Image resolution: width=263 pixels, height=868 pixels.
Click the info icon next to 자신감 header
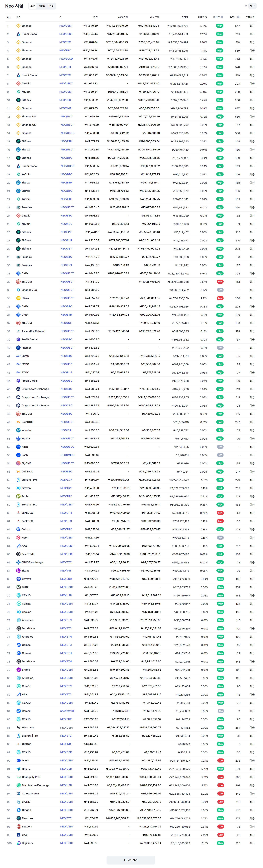point(222,17)
